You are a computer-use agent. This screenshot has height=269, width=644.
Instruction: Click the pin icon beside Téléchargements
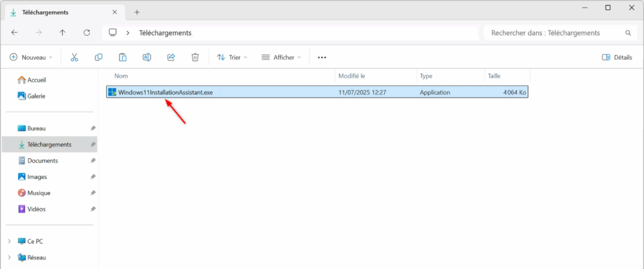click(x=93, y=144)
